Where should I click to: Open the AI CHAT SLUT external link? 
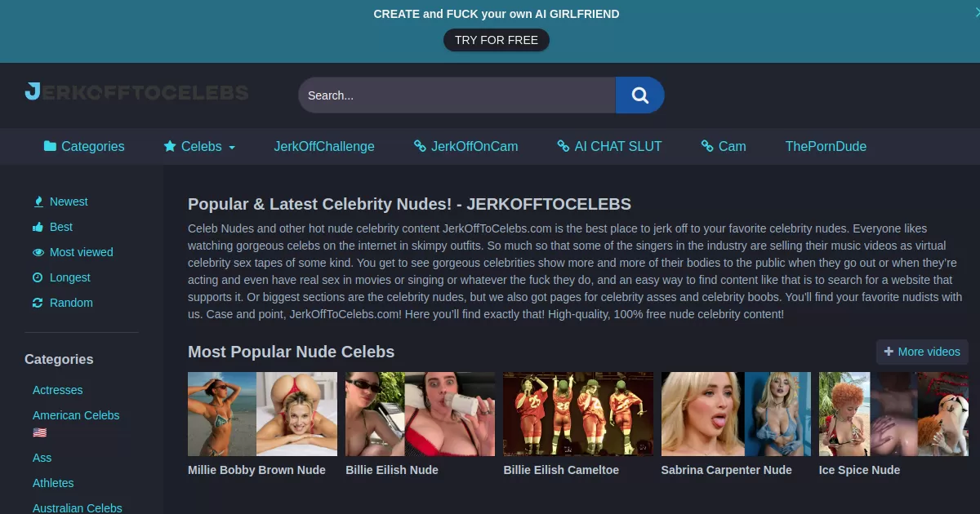coord(609,147)
